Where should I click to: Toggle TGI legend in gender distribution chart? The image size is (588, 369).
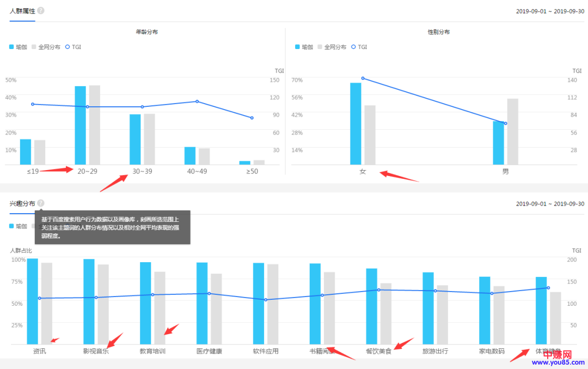(x=359, y=47)
